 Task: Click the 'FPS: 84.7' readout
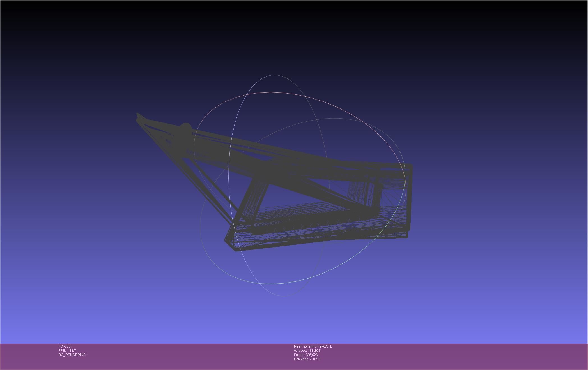(x=67, y=351)
